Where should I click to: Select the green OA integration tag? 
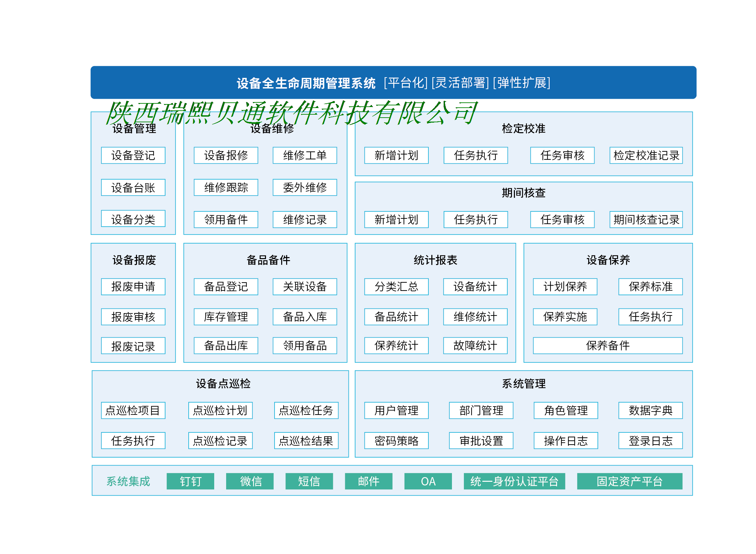pyautogui.click(x=428, y=481)
